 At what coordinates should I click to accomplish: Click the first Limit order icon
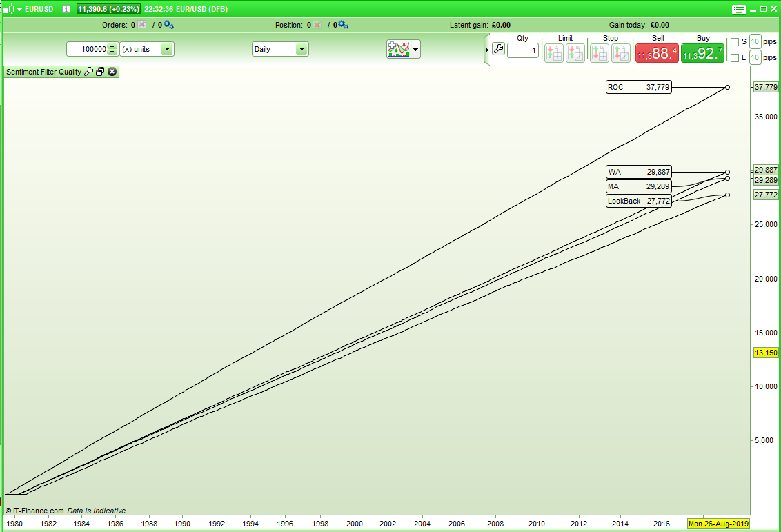click(x=554, y=53)
